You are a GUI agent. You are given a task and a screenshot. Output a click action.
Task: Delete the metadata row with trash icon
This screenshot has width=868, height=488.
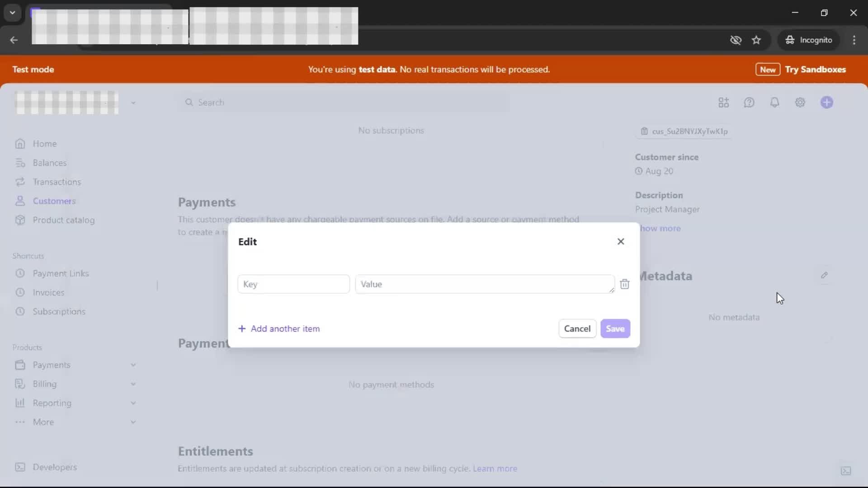coord(624,284)
